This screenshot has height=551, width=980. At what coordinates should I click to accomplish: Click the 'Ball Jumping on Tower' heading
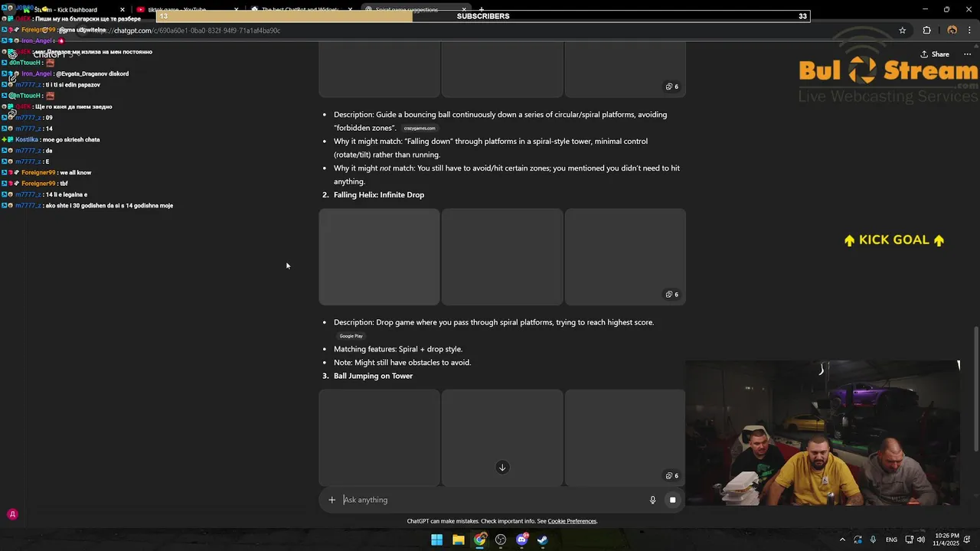[x=373, y=376]
